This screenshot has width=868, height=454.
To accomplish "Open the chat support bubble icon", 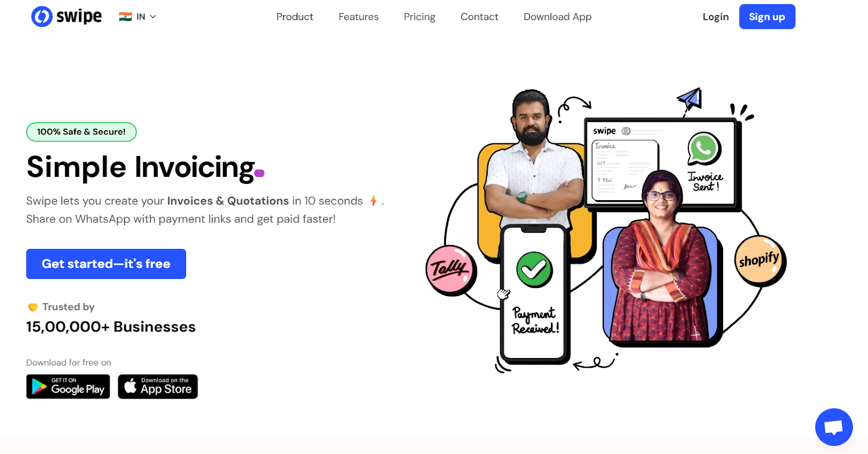I will click(x=834, y=427).
